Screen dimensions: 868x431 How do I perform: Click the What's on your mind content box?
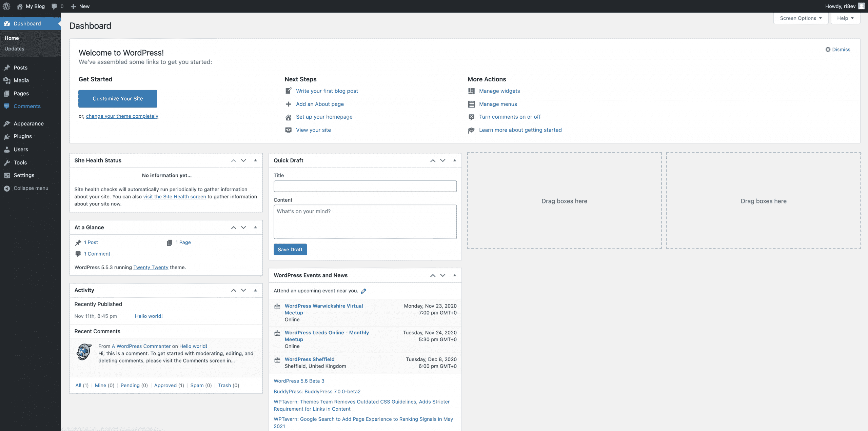(x=365, y=222)
